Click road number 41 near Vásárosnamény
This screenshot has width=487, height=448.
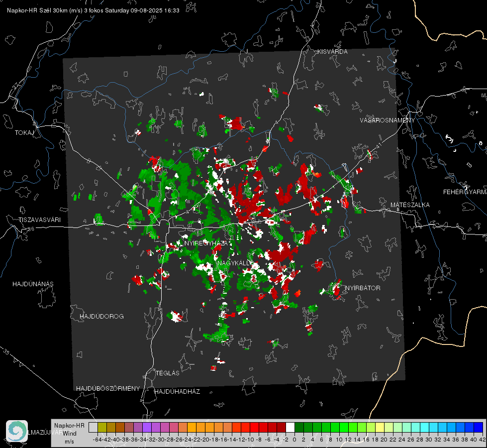point(378,145)
